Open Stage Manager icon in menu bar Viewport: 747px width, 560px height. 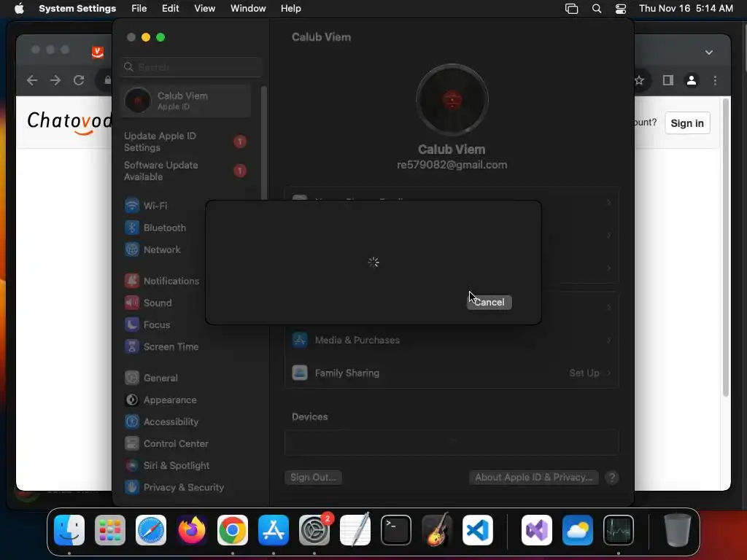571,9
